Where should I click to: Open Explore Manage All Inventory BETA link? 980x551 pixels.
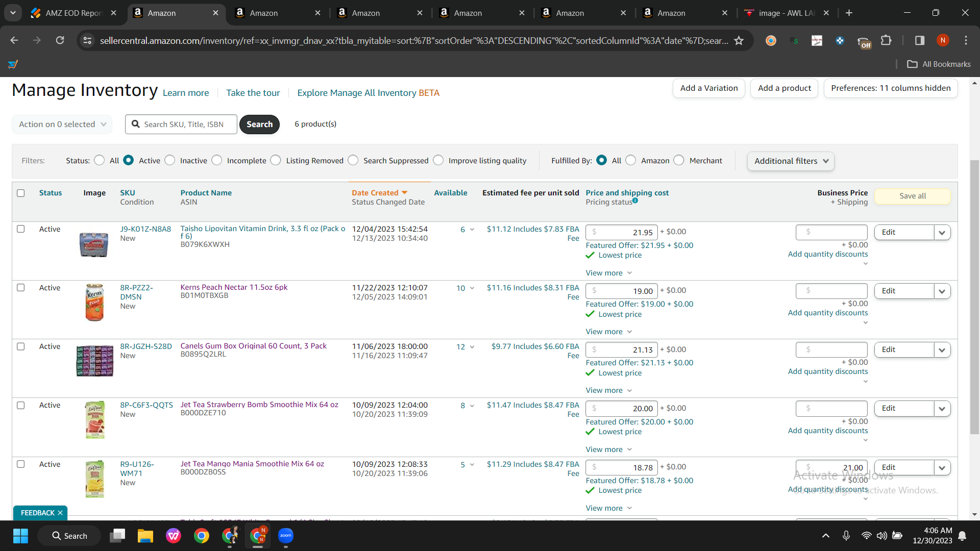tap(369, 93)
